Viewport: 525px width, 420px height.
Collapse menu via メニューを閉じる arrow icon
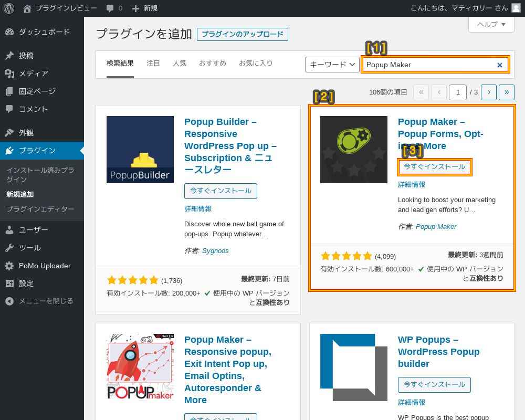9,301
